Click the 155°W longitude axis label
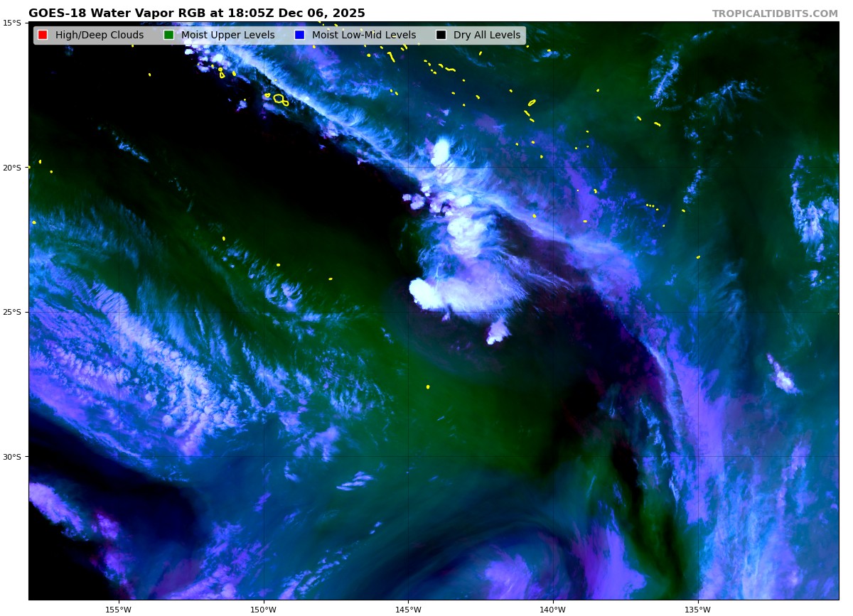 click(x=118, y=609)
